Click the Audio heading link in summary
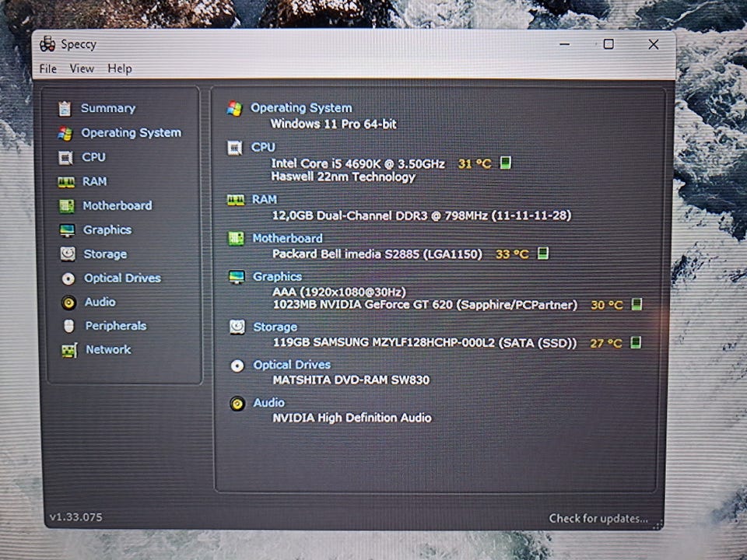Image resolution: width=747 pixels, height=560 pixels. [x=268, y=402]
